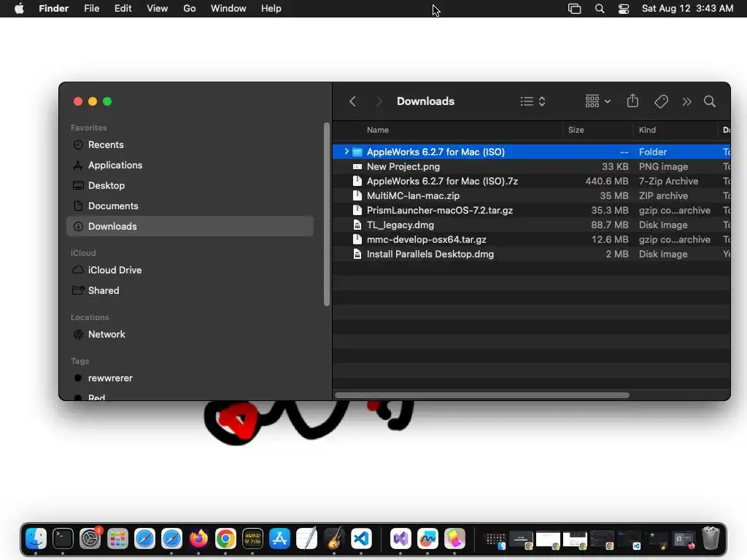Open Network under Locations

(190, 334)
